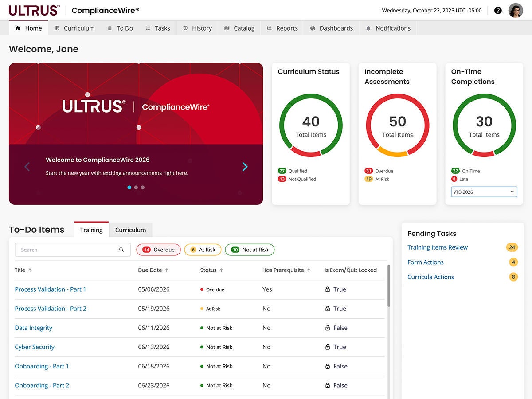Click the 8 badge for Curricula Actions
Image resolution: width=532 pixels, height=399 pixels.
[513, 277]
